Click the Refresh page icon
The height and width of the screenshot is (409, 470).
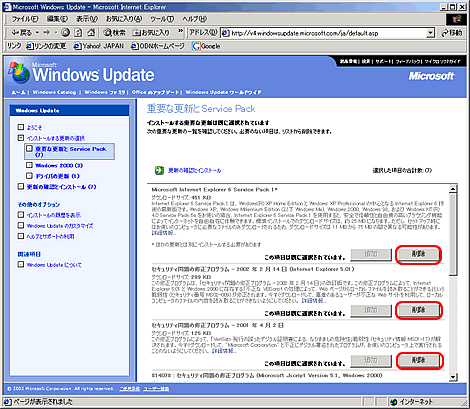click(x=78, y=32)
